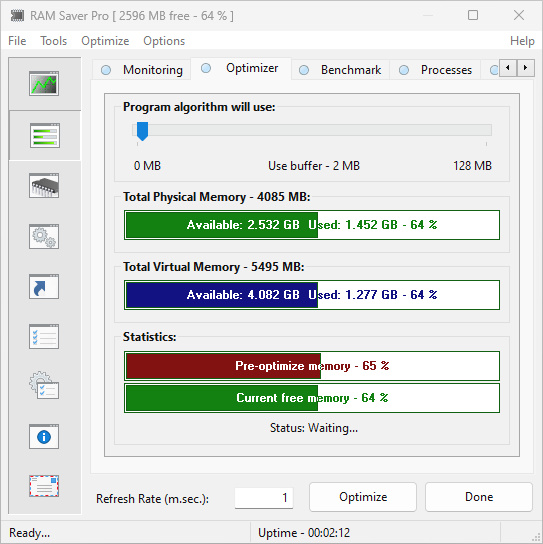Focus the Refresh Rate input field
Screen dimensions: 543x544
[264, 498]
